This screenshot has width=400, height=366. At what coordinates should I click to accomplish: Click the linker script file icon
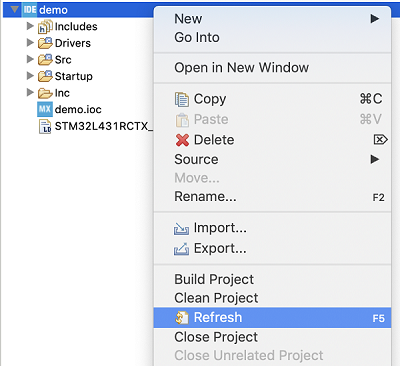(45, 127)
